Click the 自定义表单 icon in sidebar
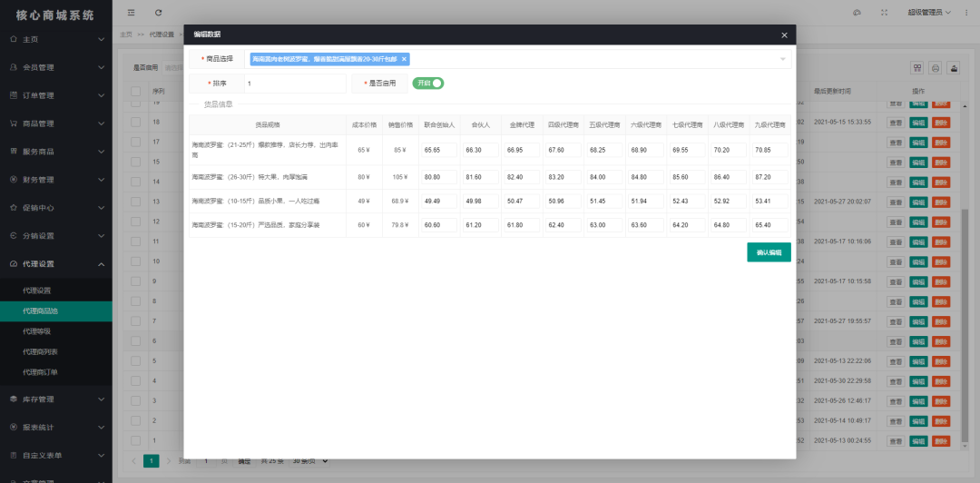The width and height of the screenshot is (980, 483). click(x=14, y=456)
